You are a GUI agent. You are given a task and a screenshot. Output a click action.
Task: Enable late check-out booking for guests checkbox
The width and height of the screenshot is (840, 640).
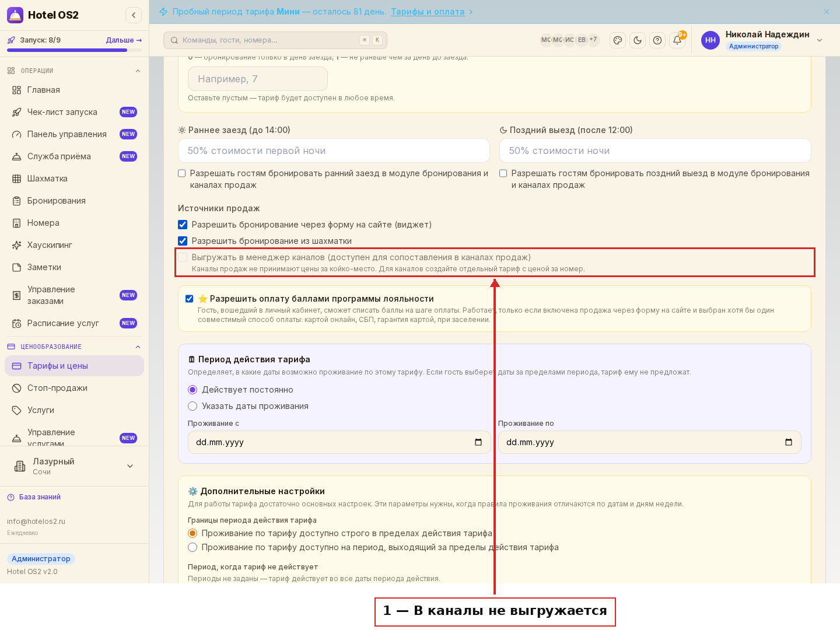click(503, 173)
